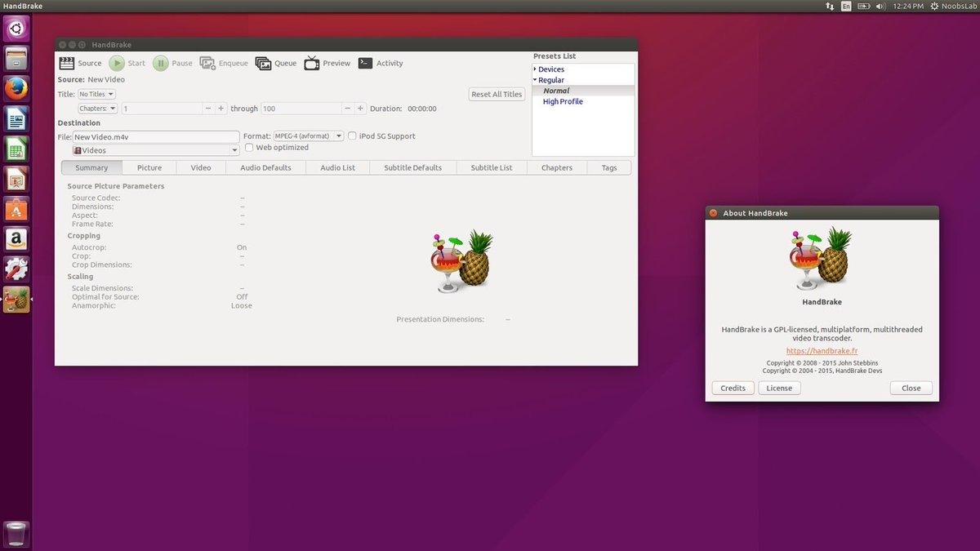This screenshot has height=551, width=980.
Task: Switch to the Picture tab
Action: pyautogui.click(x=149, y=167)
